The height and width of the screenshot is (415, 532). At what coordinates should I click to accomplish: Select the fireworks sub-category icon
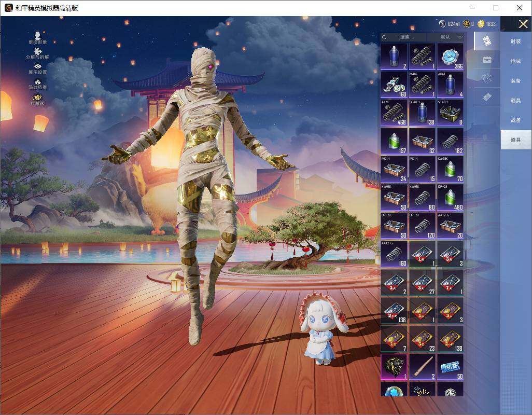pos(487,78)
